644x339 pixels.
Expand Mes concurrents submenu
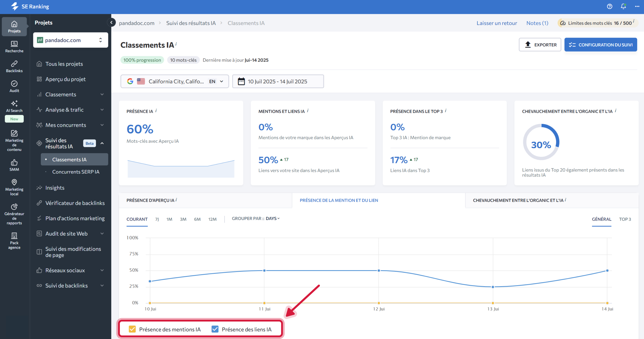tap(102, 125)
